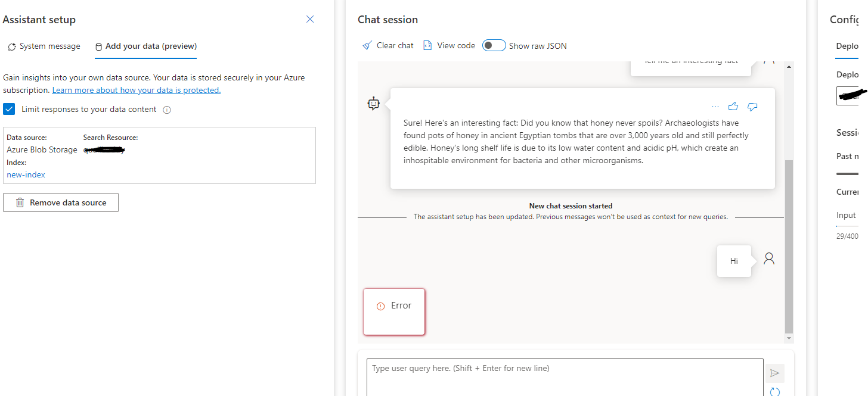Click the regenerate icon below the send button
This screenshot has height=396, width=868.
coord(774,391)
